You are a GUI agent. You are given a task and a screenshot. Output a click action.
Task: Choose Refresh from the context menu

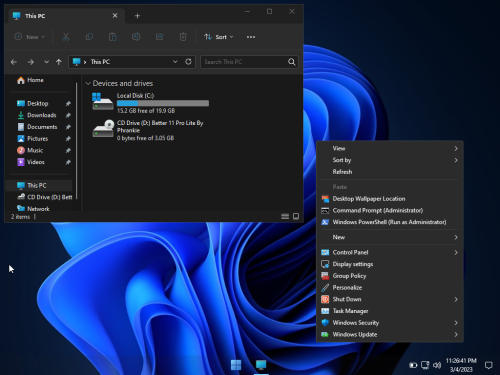click(390, 172)
